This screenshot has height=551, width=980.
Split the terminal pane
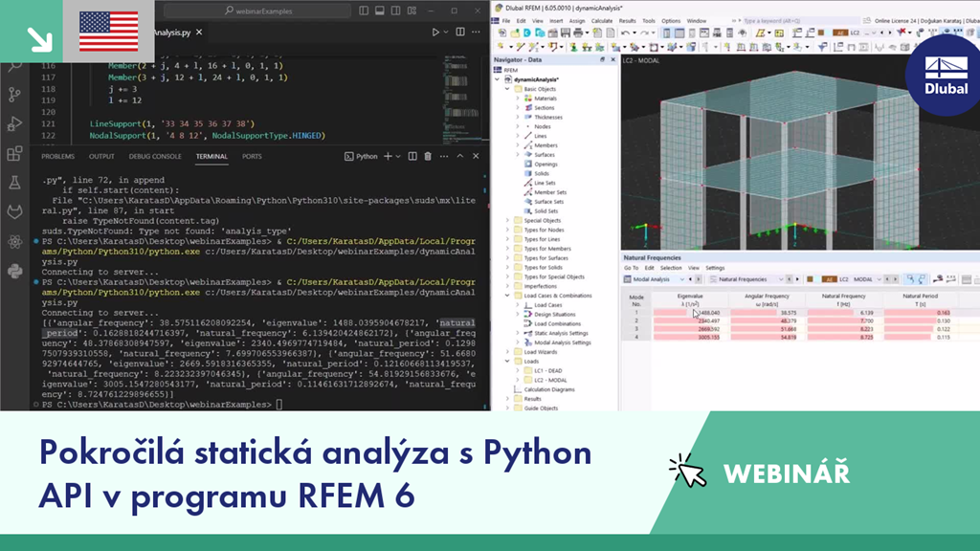[x=412, y=156]
